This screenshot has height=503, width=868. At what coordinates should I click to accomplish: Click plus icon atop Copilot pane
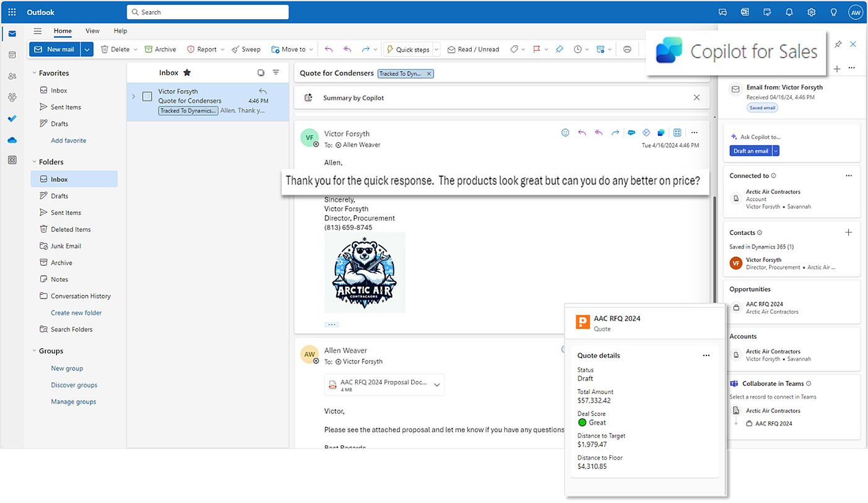[837, 69]
